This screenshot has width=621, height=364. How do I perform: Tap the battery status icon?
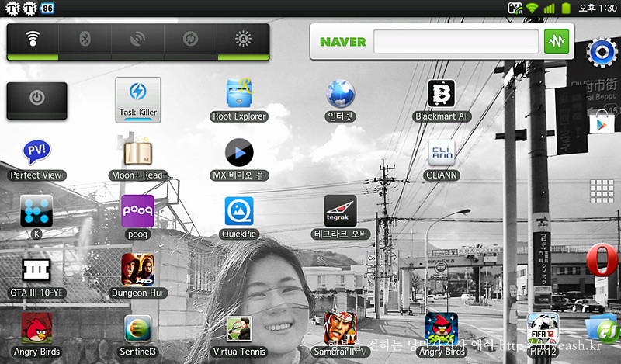[x=566, y=8]
